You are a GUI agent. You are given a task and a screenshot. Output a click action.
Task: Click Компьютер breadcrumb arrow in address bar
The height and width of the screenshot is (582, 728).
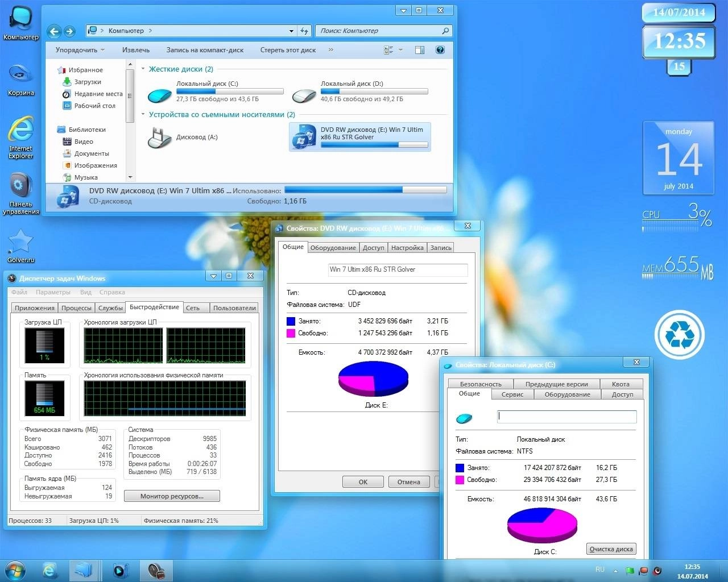point(150,31)
